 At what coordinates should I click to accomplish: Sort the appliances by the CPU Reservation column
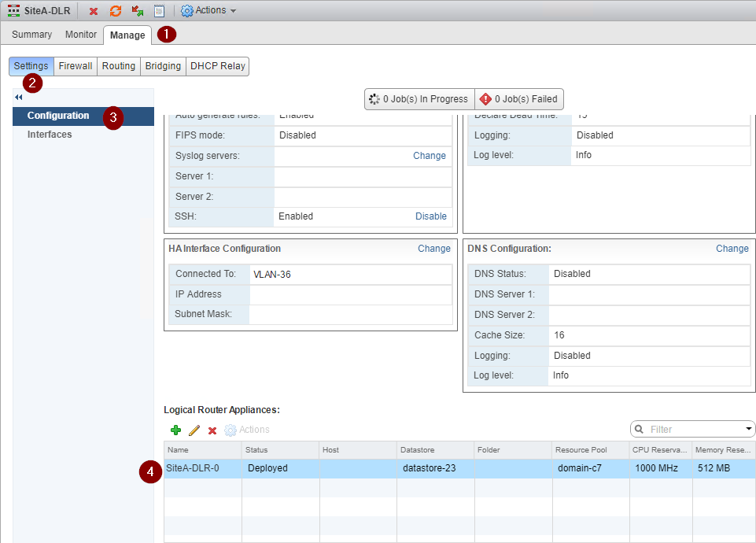661,450
